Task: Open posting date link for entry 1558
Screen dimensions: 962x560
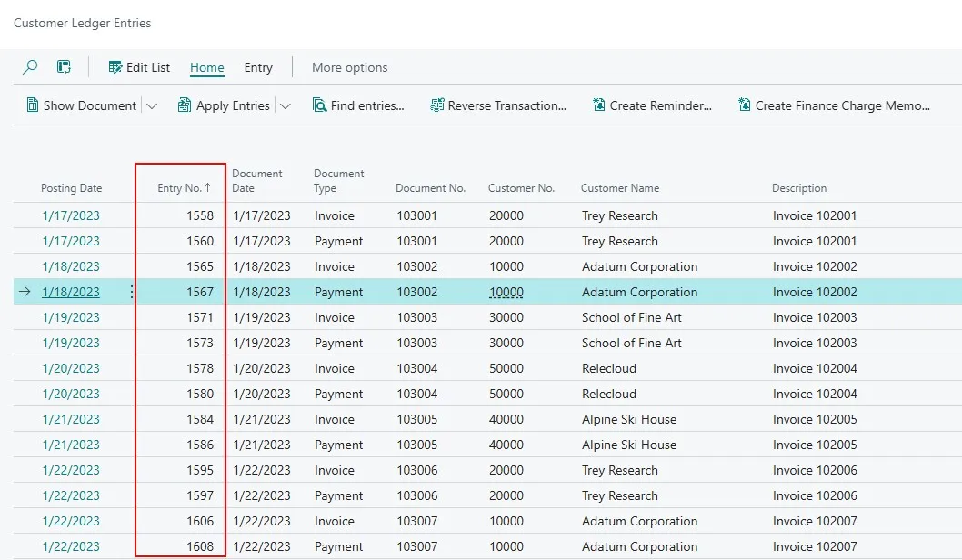Action: coord(71,215)
